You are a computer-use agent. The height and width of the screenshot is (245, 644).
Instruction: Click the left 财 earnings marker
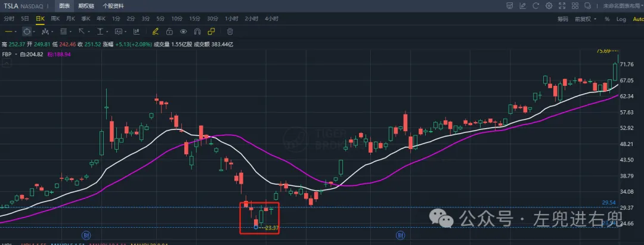[86, 235]
